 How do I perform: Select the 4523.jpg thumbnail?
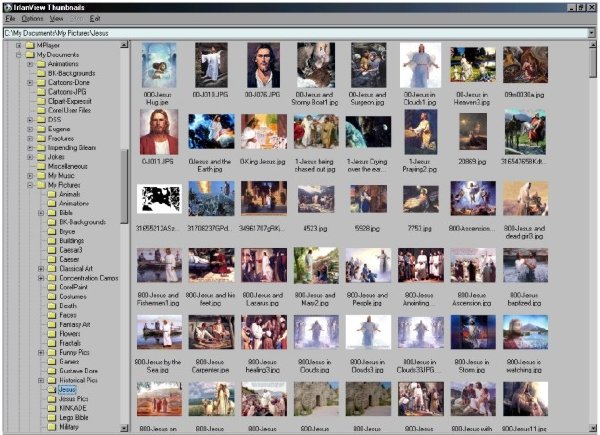tap(316, 199)
